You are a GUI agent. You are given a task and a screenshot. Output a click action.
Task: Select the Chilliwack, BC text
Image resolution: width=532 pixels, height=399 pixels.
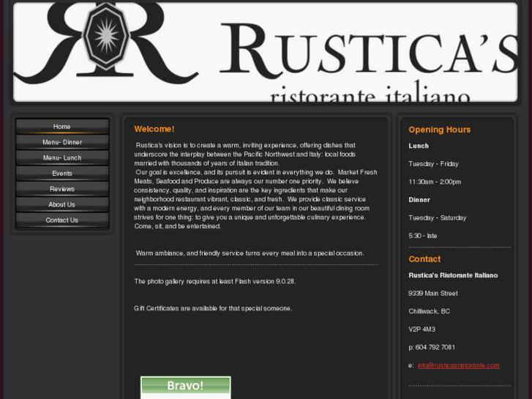[x=430, y=311]
